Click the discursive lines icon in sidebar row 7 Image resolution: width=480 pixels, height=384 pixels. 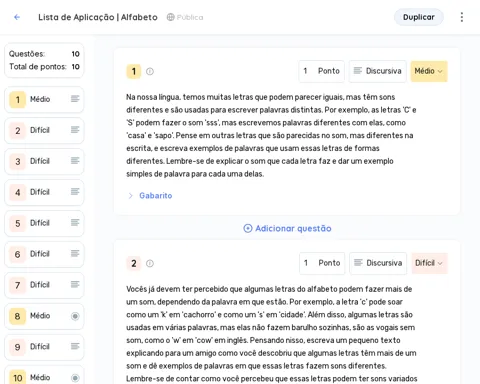[x=75, y=284]
